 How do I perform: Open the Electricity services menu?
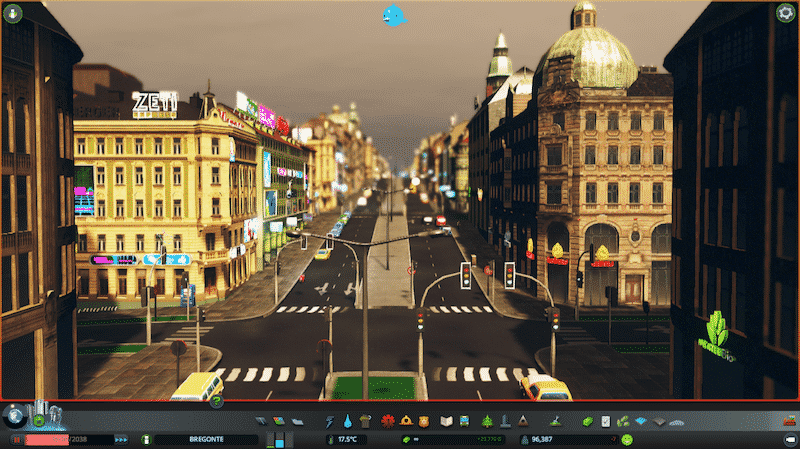pyautogui.click(x=329, y=421)
